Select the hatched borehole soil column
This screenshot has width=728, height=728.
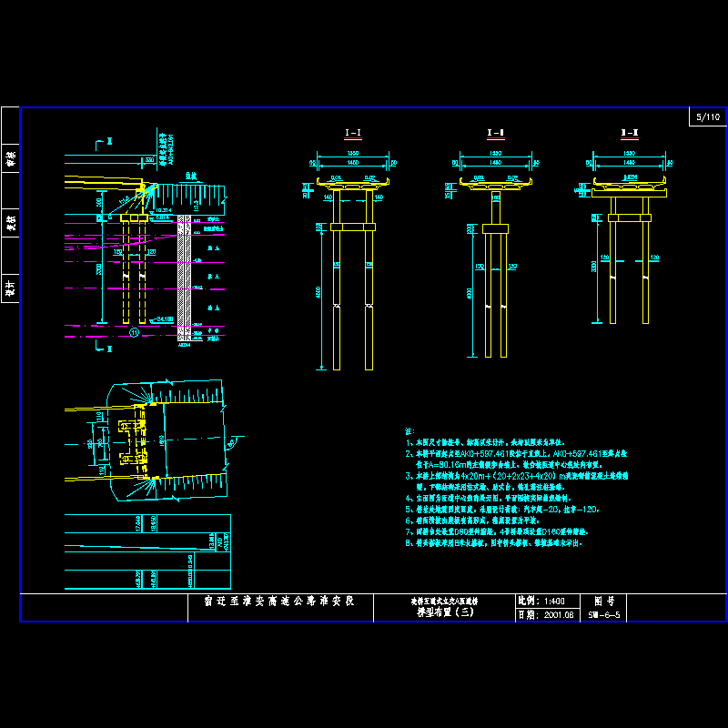pyautogui.click(x=182, y=270)
